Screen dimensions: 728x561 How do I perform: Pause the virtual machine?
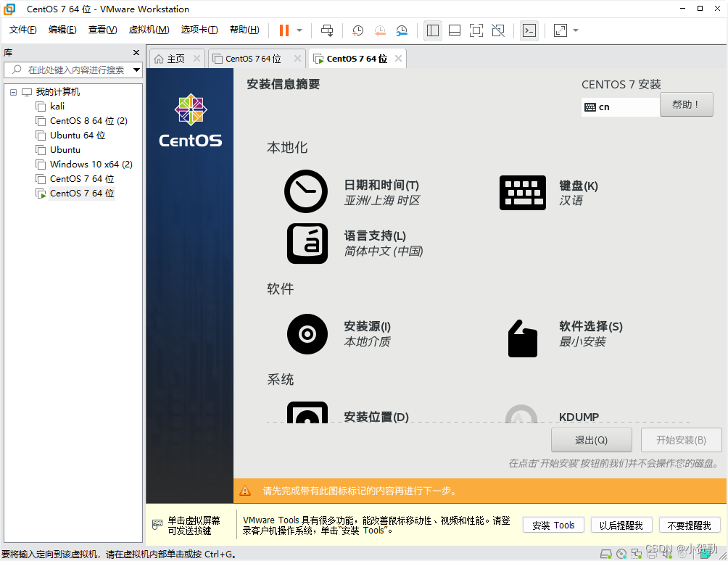[x=284, y=30]
